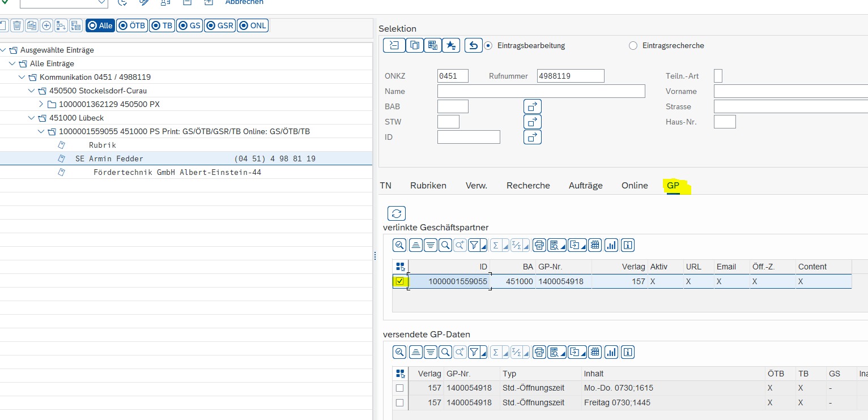
Task: Switch to the Recherche tab
Action: coord(528,185)
